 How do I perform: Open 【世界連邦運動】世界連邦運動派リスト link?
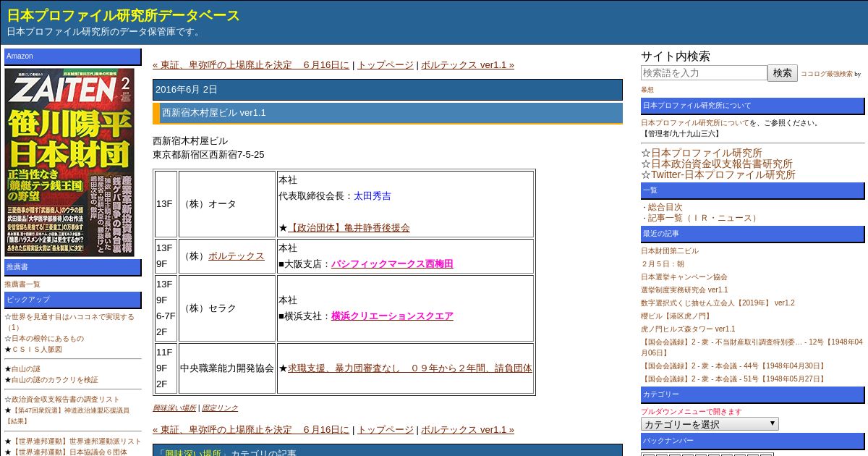click(77, 442)
